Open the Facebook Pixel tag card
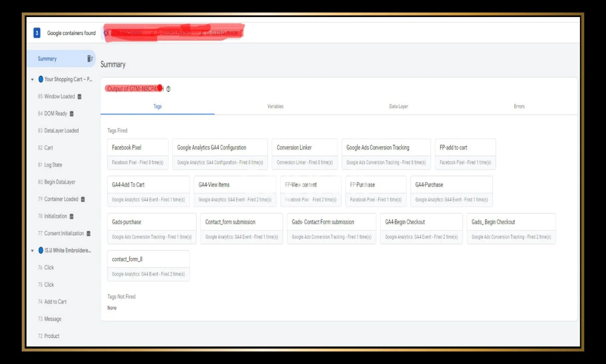 click(138, 154)
